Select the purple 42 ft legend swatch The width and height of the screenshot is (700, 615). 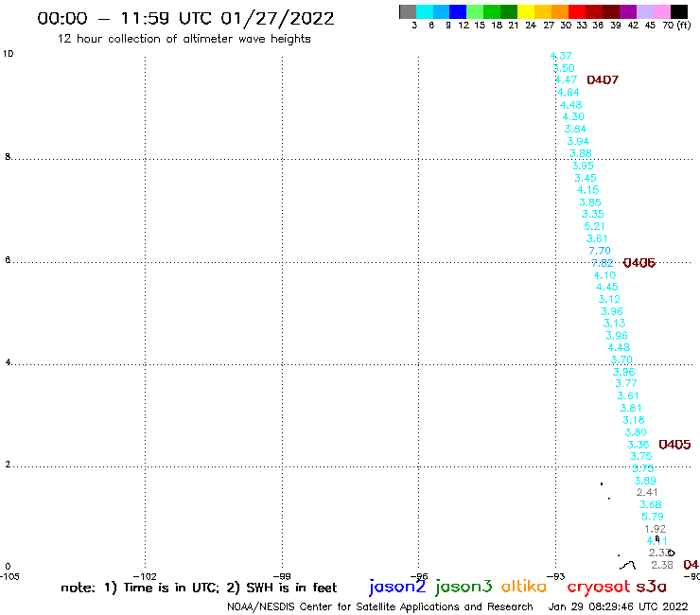pos(628,11)
